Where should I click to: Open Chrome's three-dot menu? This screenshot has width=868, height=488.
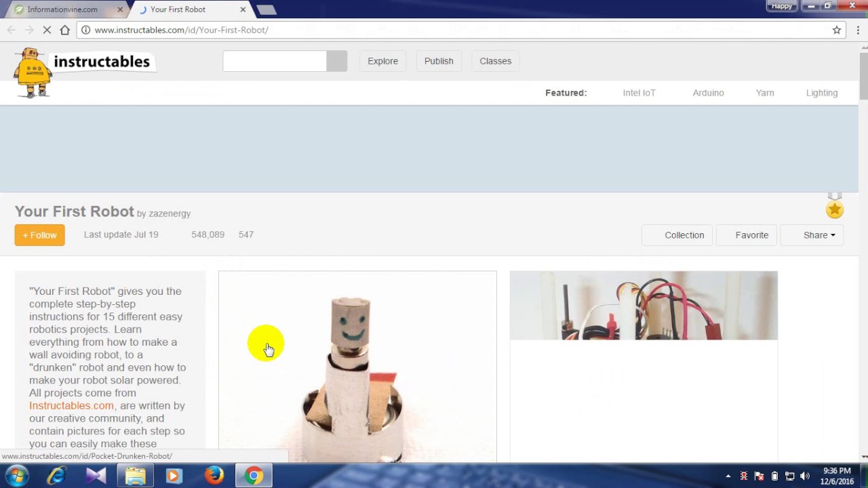858,30
